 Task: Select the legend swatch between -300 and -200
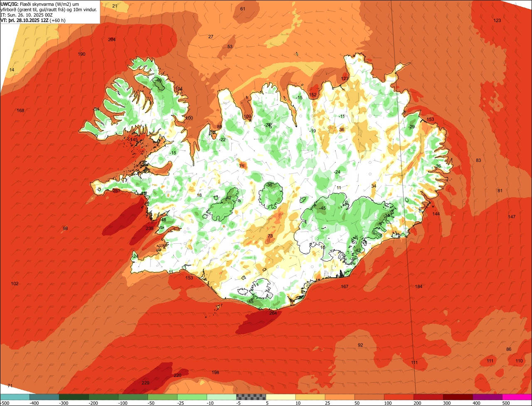click(74, 397)
